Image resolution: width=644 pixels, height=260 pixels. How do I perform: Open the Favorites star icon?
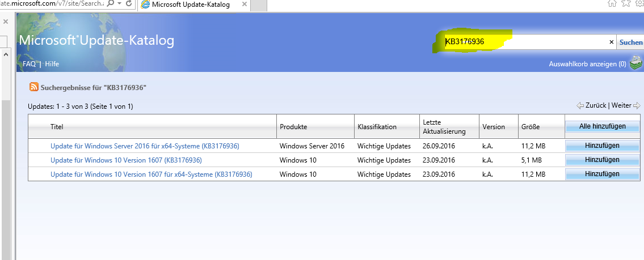tap(625, 4)
